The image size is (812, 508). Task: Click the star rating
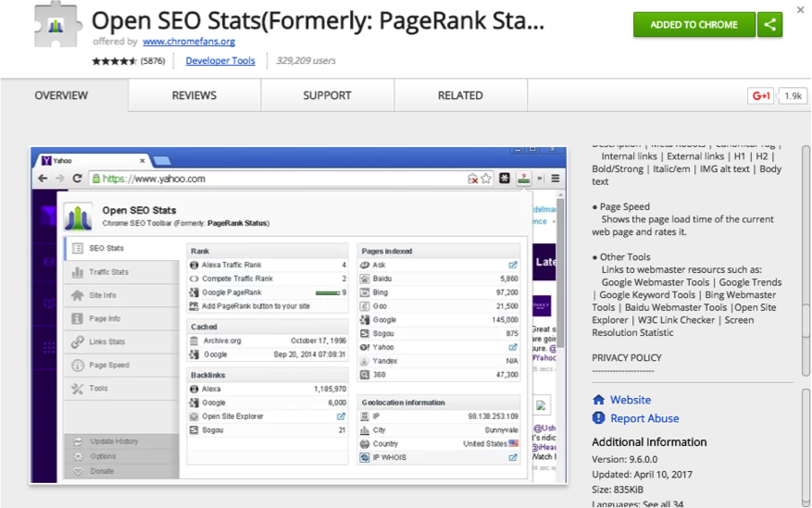pyautogui.click(x=114, y=61)
